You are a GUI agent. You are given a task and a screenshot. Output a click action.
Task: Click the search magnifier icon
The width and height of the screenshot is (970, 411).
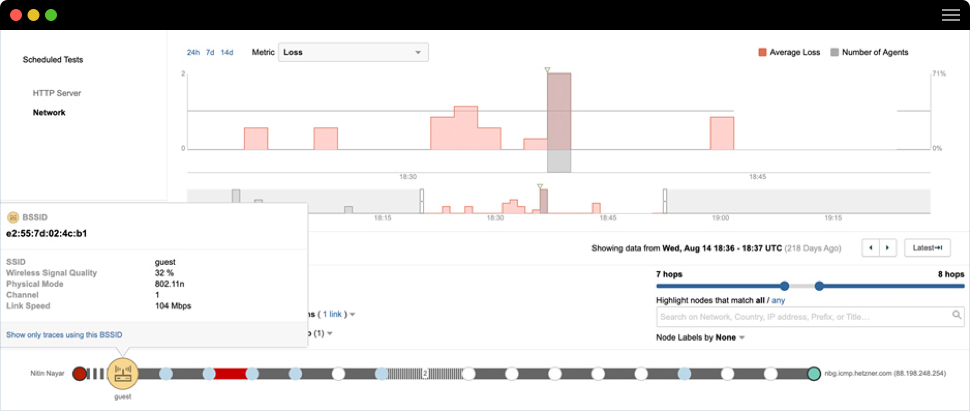coord(956,317)
